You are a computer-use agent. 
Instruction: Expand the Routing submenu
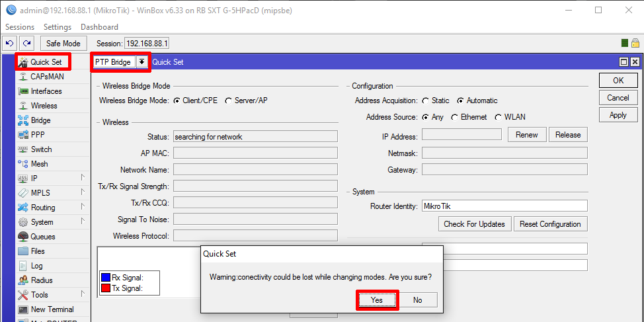[x=83, y=207]
